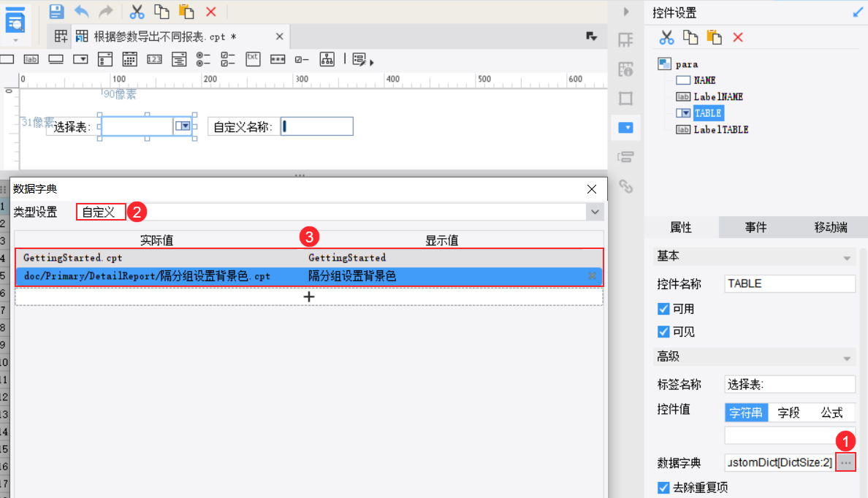Viewport: 868px width, 498px height.
Task: Open the dropdown arrow under the preview icon
Action: [x=15, y=40]
